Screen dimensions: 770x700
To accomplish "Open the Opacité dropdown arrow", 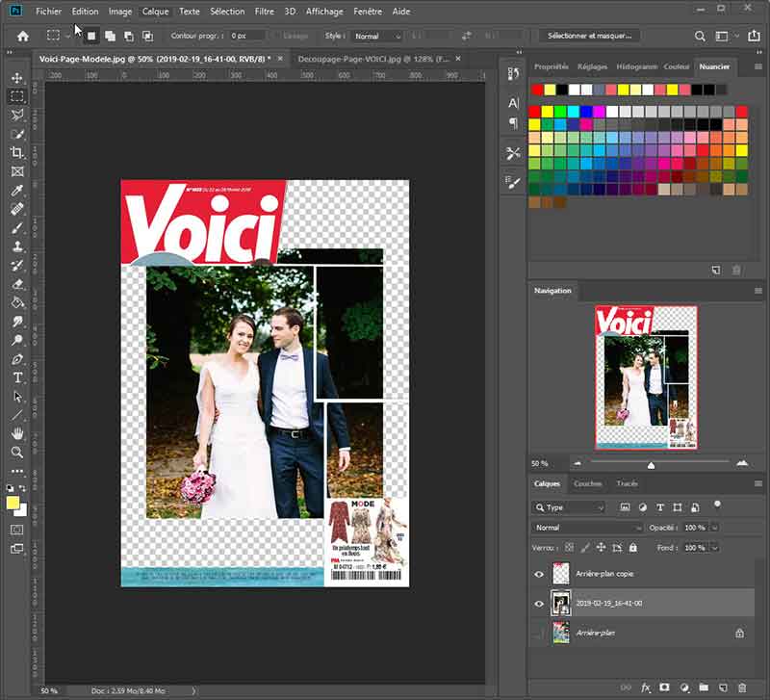I will [x=715, y=528].
